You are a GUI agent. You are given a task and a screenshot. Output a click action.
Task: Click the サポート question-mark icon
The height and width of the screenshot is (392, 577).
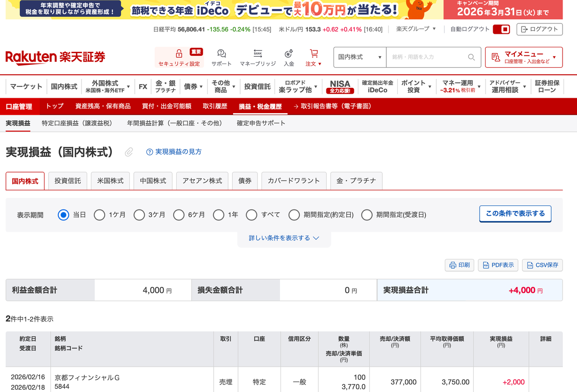[x=220, y=53]
